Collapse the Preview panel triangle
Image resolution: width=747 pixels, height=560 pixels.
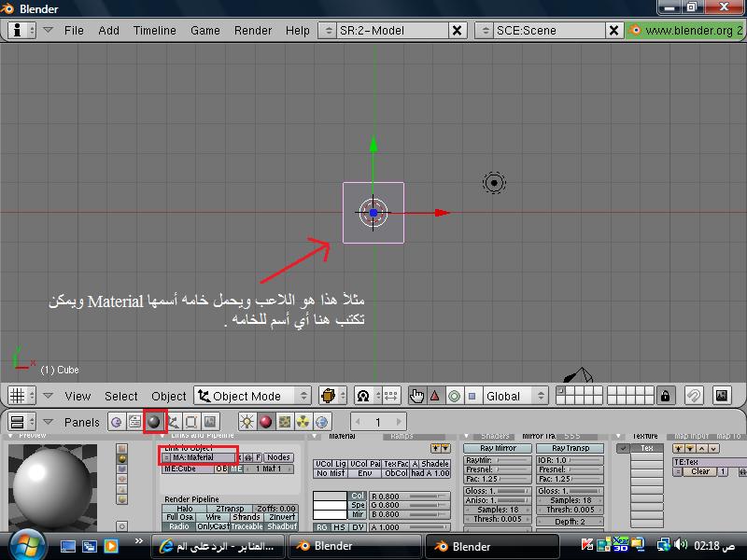coord(10,436)
